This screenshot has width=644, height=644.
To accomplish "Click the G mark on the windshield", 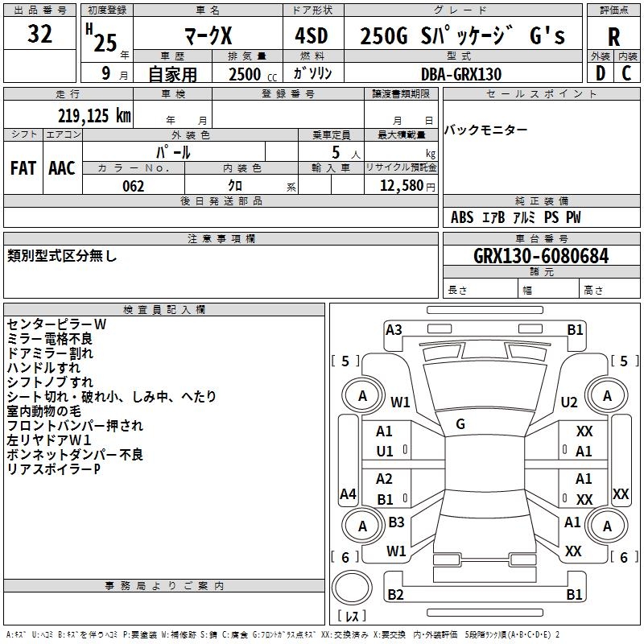I will point(460,424).
